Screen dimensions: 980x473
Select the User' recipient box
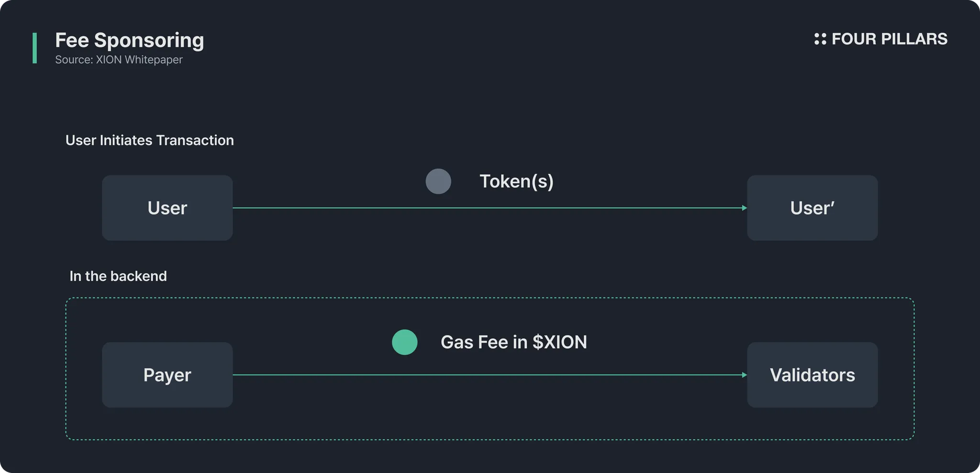click(x=812, y=208)
